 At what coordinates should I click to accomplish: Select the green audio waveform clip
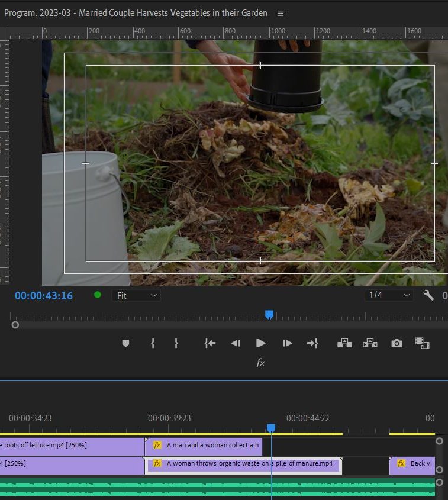(x=217, y=488)
